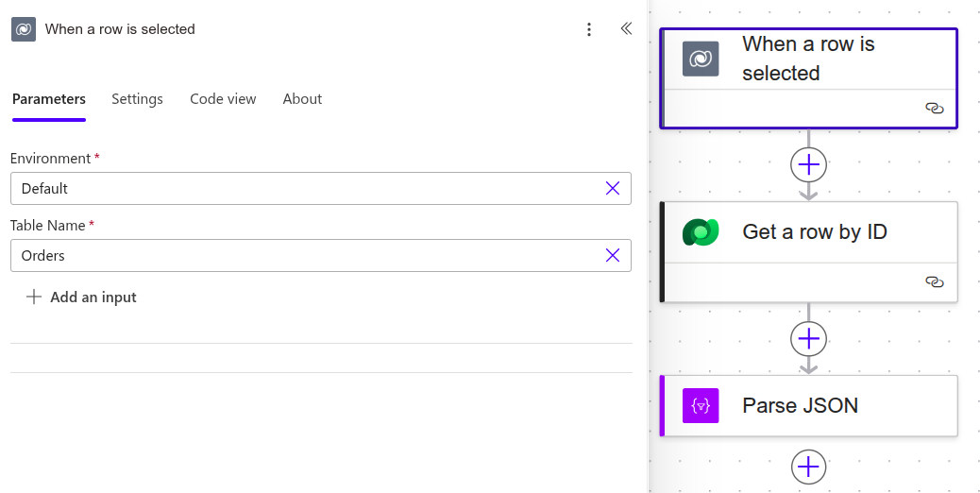Click the Environment field showing Default
The height and width of the screenshot is (493, 980).
coord(302,189)
